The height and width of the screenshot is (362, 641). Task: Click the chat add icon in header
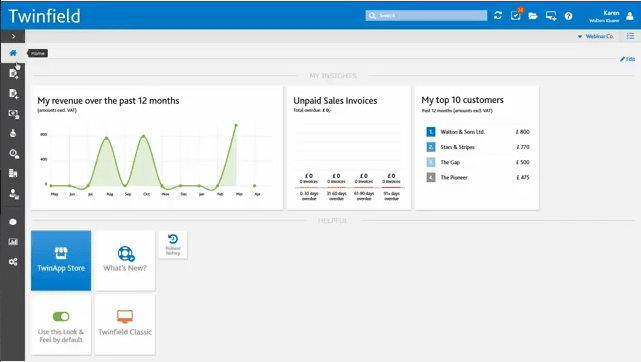pos(551,16)
